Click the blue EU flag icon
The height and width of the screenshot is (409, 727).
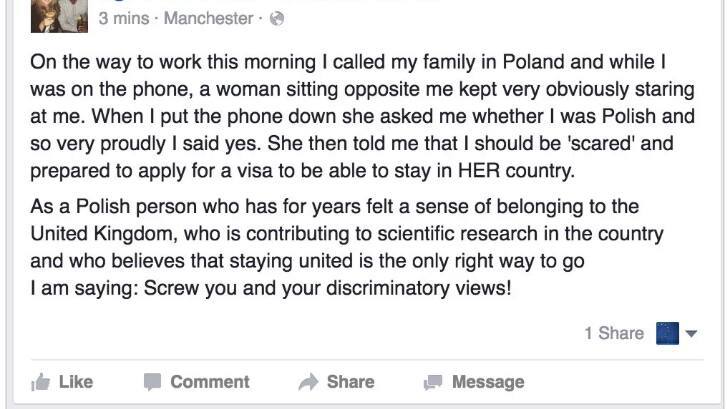point(667,333)
